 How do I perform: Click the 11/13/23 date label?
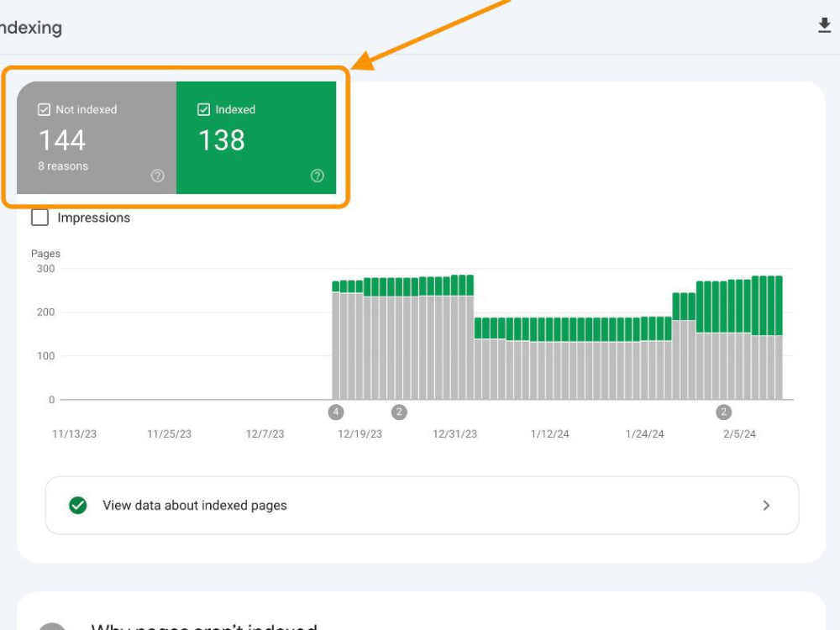pos(74,434)
